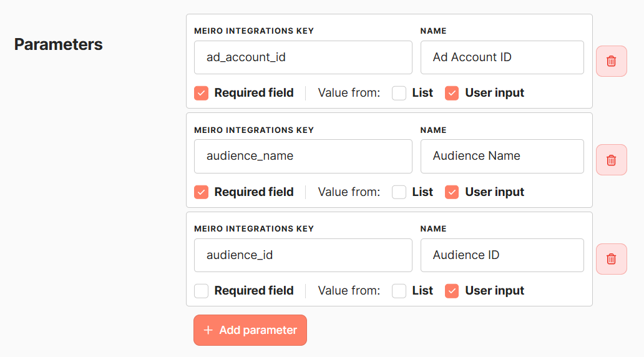Remove the audience_name parameter via trash icon
This screenshot has width=644, height=357.
click(611, 160)
